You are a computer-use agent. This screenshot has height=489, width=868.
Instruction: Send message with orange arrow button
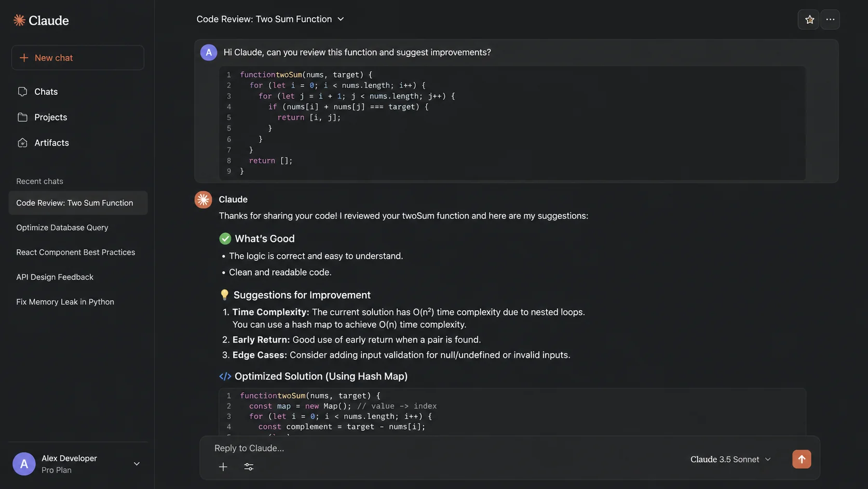(802, 459)
